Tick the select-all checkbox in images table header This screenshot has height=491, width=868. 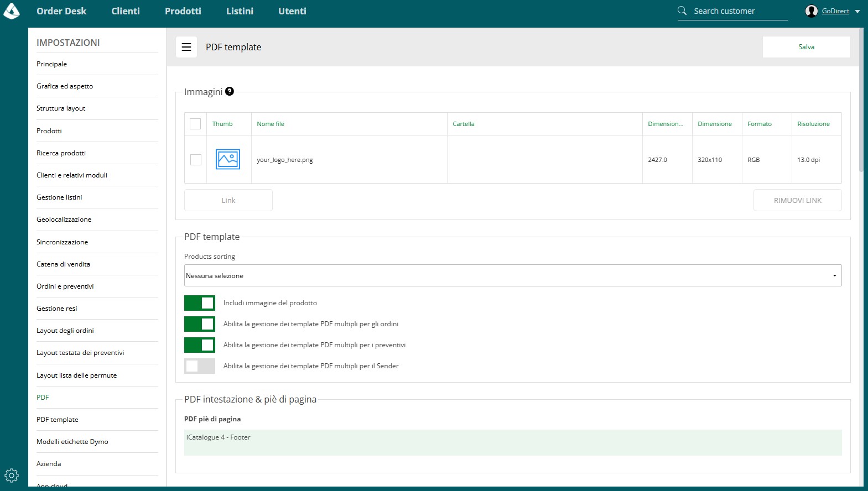tap(195, 124)
